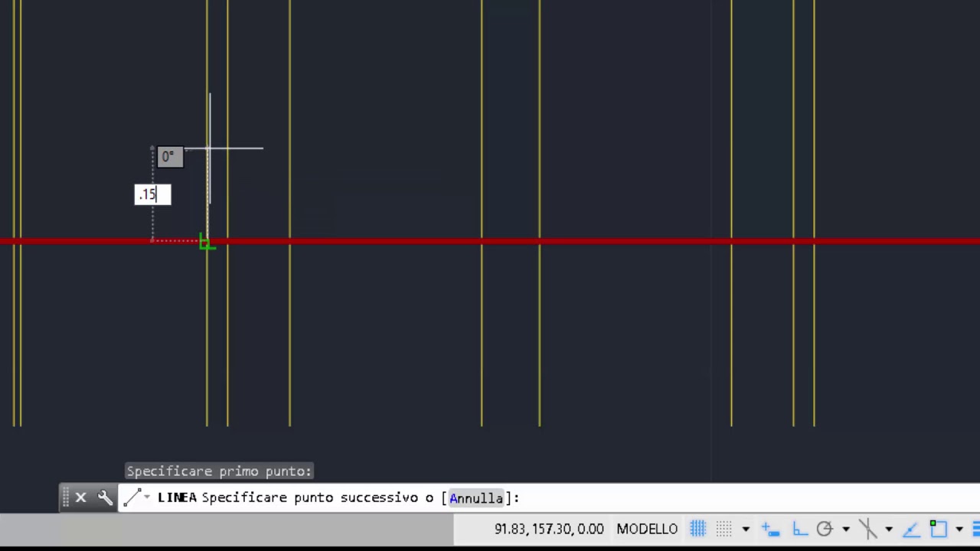Image resolution: width=980 pixels, height=551 pixels.
Task: Toggle polar tracking icon
Action: (825, 529)
